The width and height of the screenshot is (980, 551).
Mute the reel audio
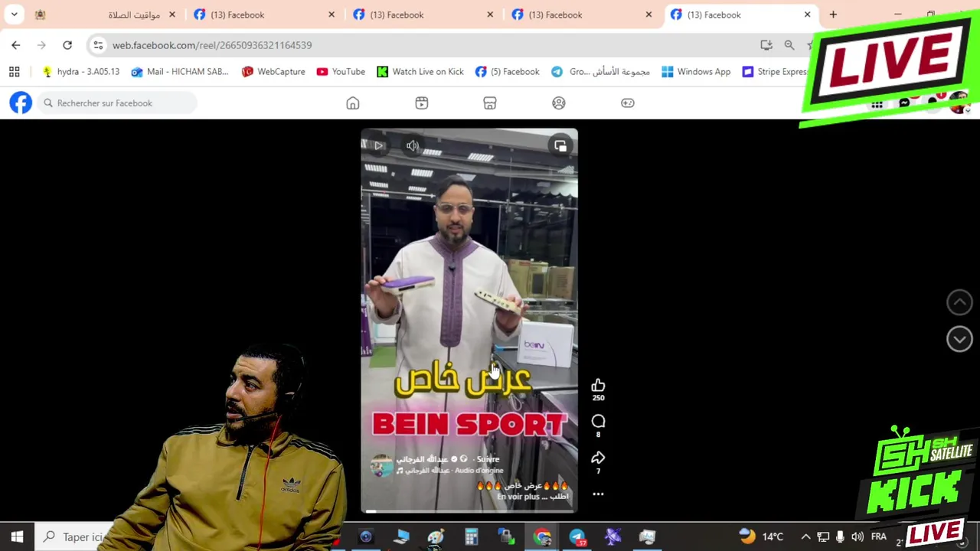[x=413, y=145]
